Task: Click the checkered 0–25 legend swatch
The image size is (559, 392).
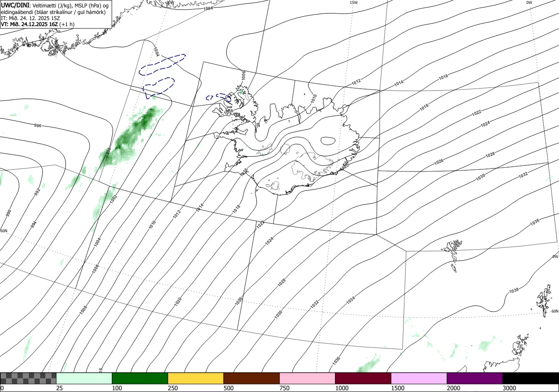Action: pos(28,378)
